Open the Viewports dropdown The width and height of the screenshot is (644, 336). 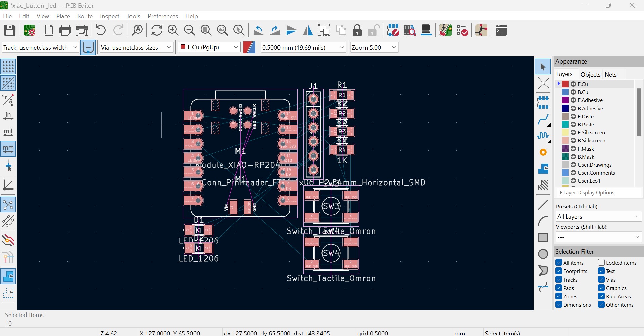pyautogui.click(x=599, y=237)
